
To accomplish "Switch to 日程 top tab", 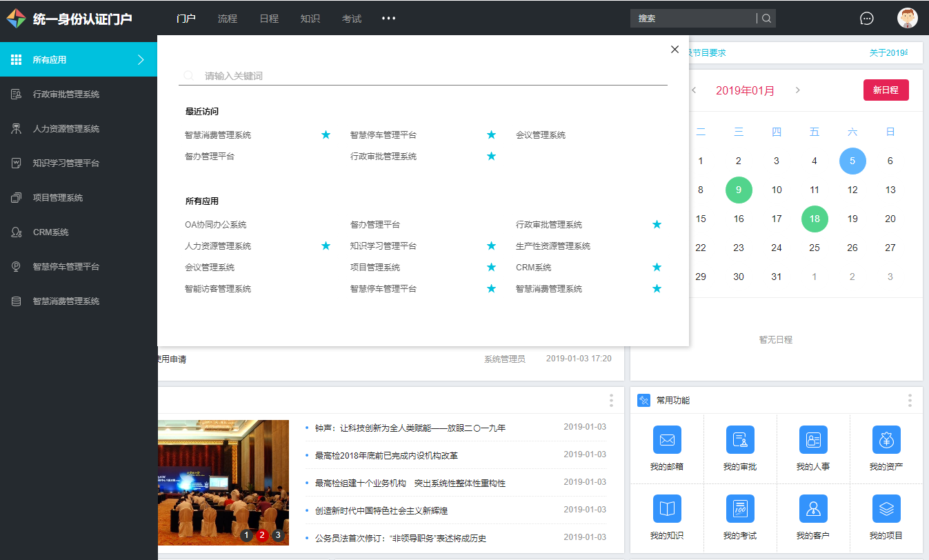I will [269, 19].
